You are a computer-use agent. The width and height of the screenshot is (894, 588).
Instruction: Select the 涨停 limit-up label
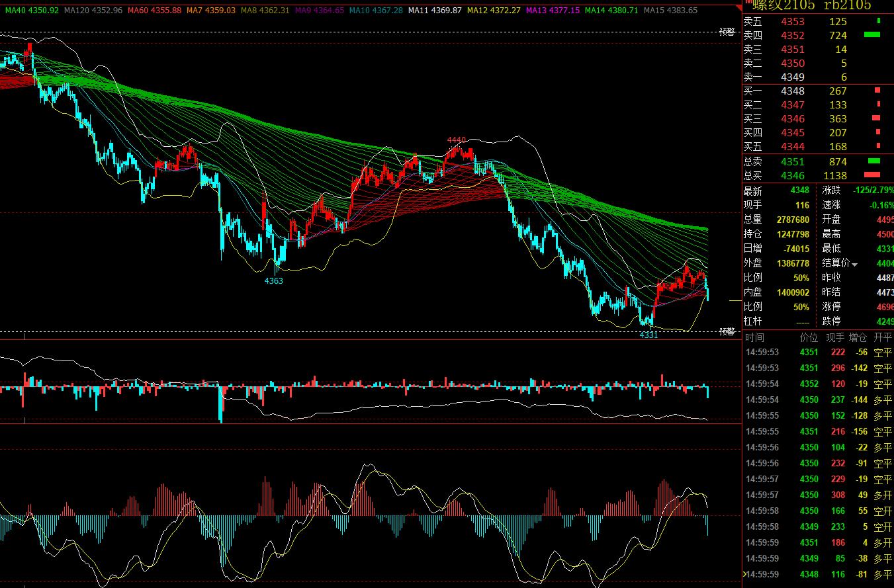832,307
